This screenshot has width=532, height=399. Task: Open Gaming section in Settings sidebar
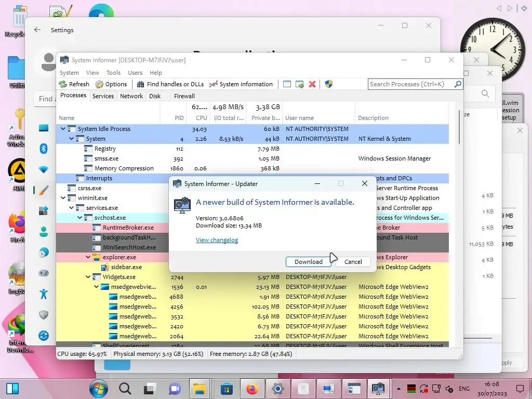[44, 273]
